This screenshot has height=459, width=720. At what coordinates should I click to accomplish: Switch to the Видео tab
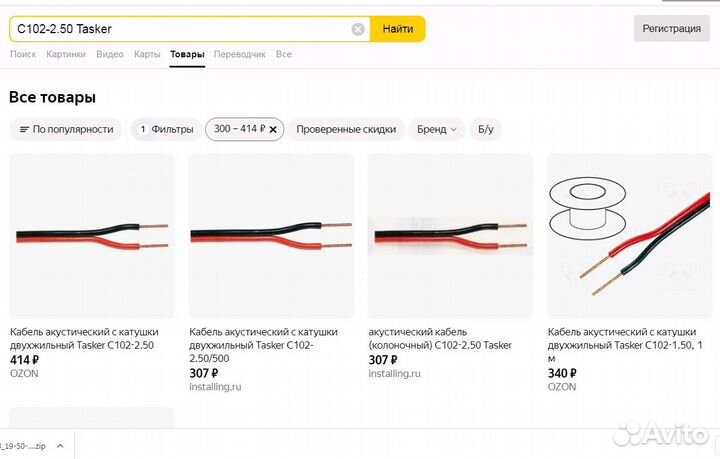[110, 54]
